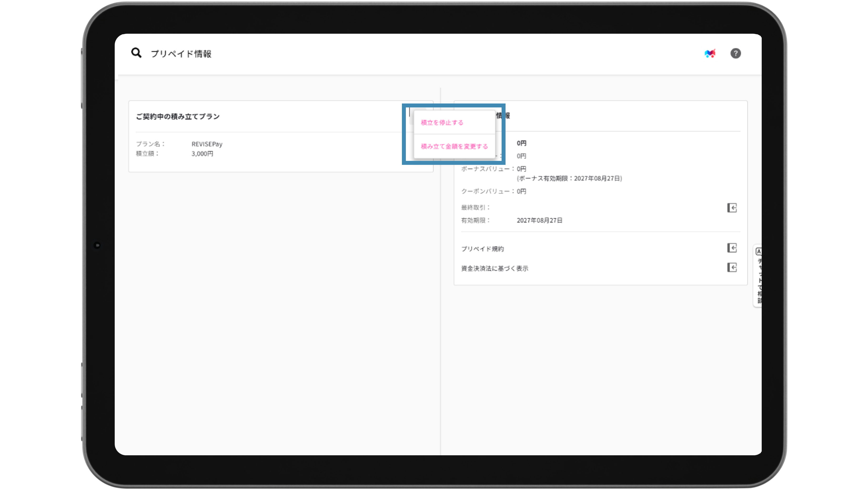
Task: Click the 3,000円 savings amount value
Action: tap(202, 154)
